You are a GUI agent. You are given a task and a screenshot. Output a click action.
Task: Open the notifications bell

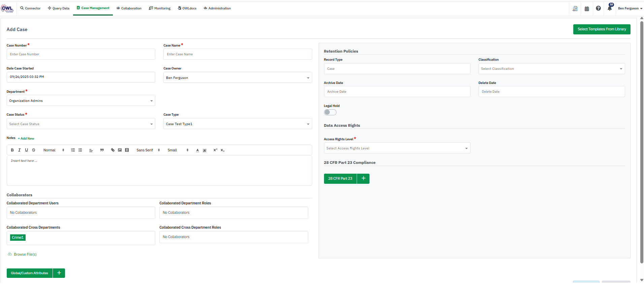point(609,8)
